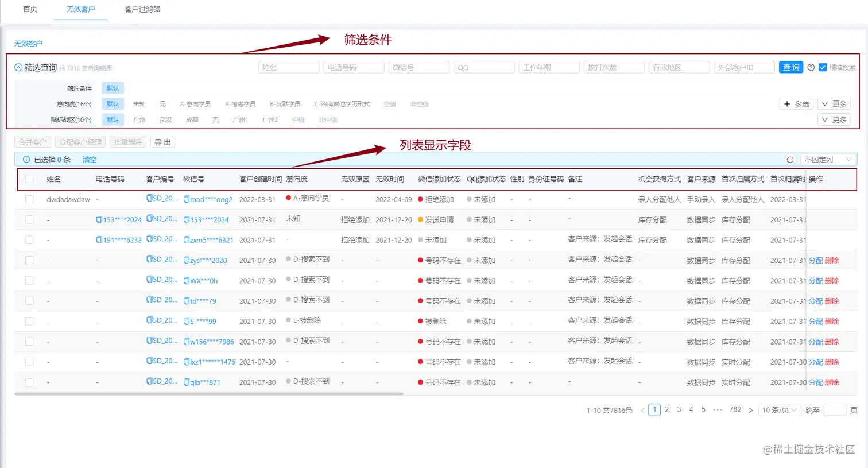
Task: Go to page 3 in pagination
Action: click(679, 409)
